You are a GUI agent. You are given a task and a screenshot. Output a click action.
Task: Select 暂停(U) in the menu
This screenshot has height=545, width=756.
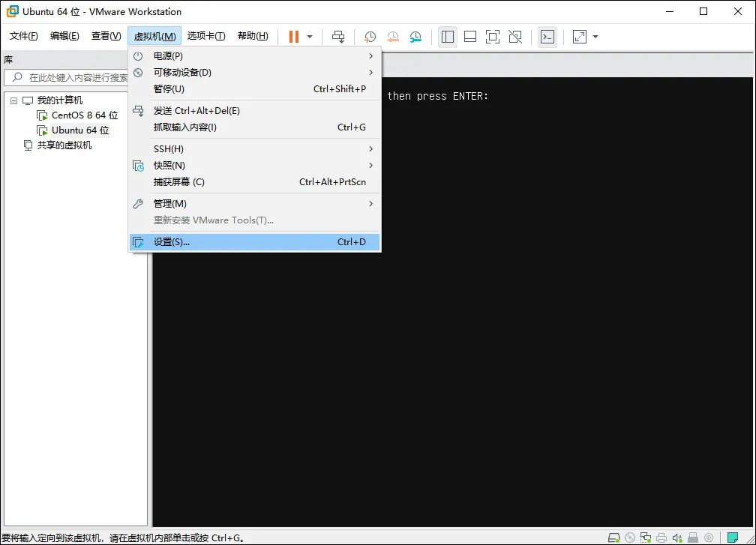[254, 88]
